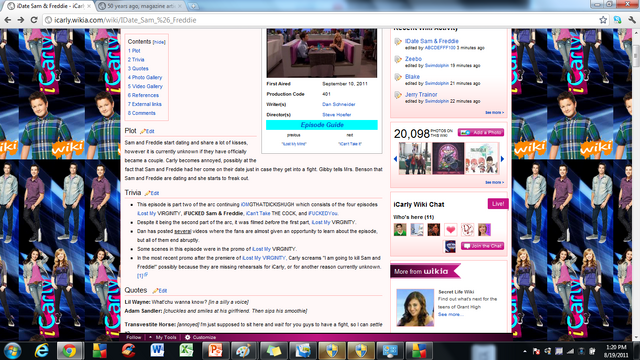This screenshot has width=640, height=360.
Task: Click See more under photos
Action: [x=495, y=182]
